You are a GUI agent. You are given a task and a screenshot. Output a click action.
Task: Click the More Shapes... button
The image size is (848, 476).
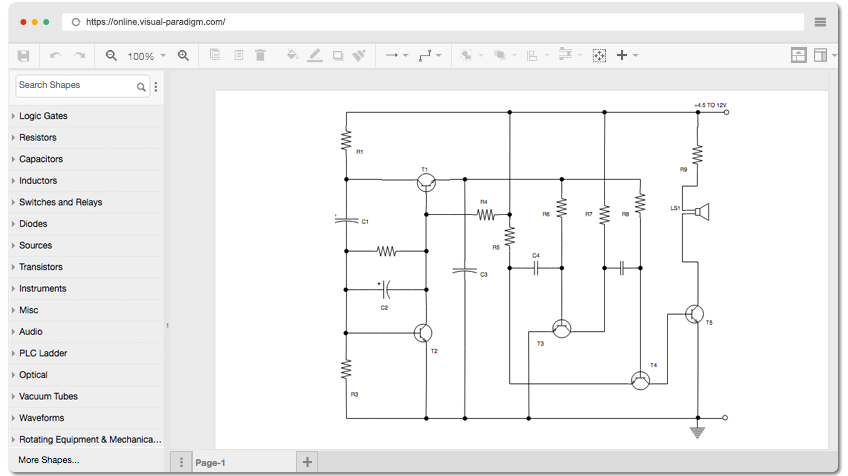pos(49,460)
